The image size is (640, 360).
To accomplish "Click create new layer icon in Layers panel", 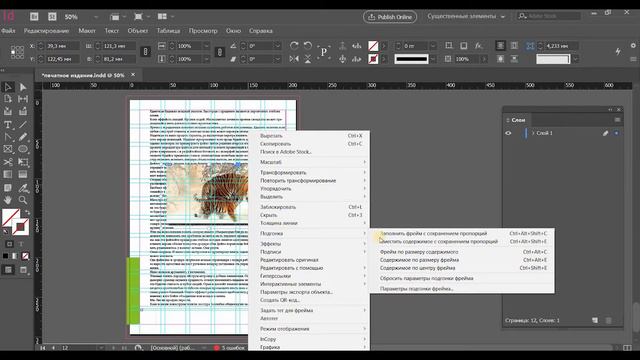I will tap(595, 320).
